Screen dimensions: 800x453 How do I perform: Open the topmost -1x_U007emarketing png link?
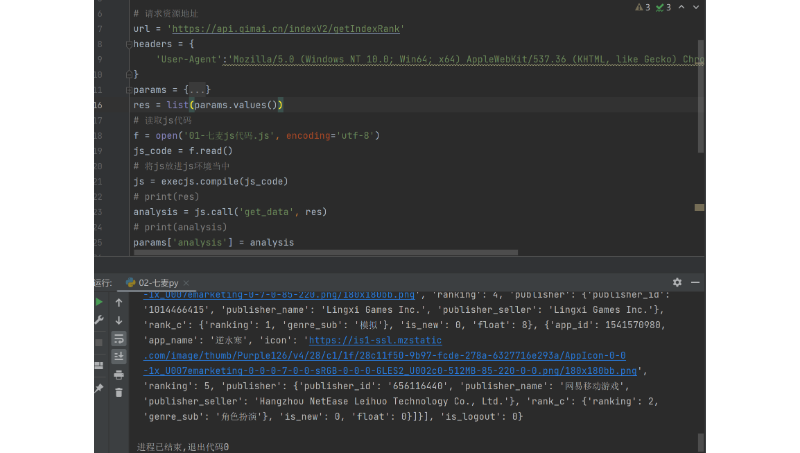pos(279,294)
